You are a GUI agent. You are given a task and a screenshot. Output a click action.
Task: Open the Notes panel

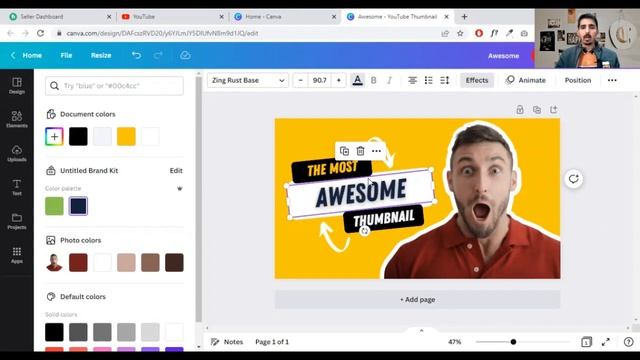click(x=227, y=342)
